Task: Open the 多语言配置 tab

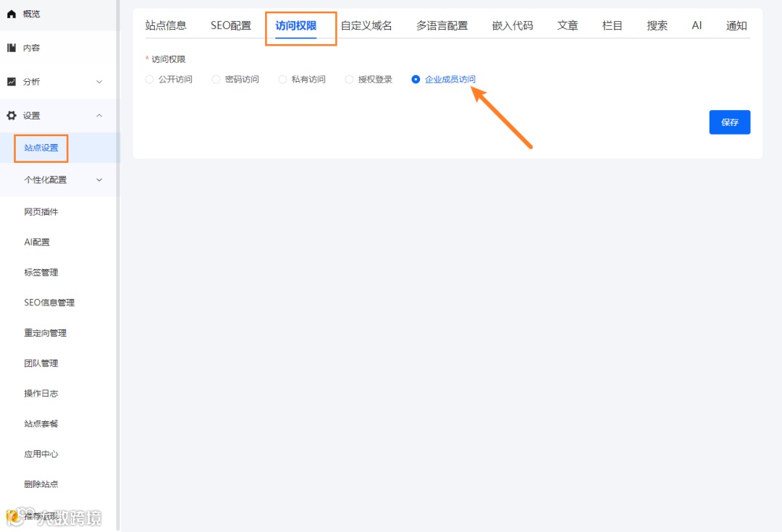Action: (441, 25)
